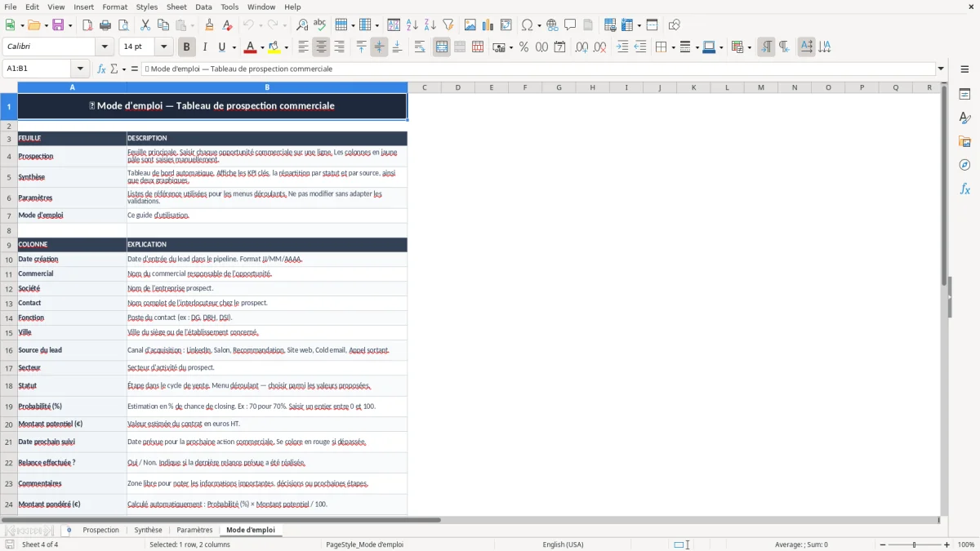Open the sidebar Gallery deck
Viewport: 980px width, 551px height.
click(x=964, y=141)
